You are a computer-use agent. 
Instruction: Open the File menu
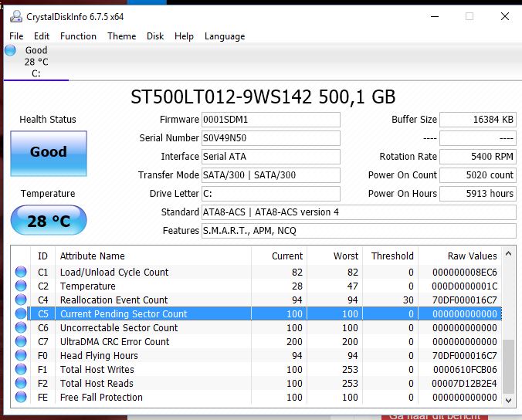coord(16,36)
